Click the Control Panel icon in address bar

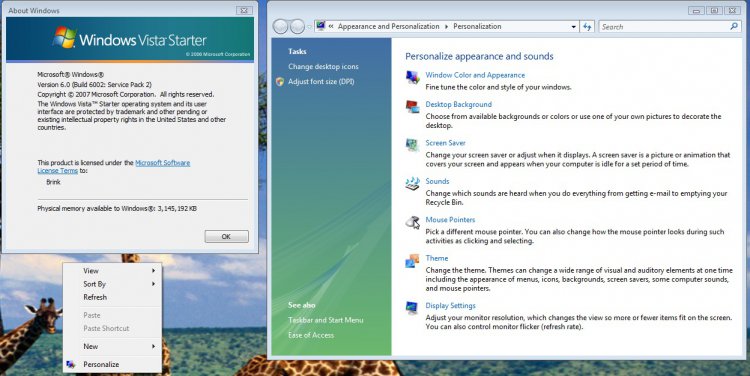320,26
